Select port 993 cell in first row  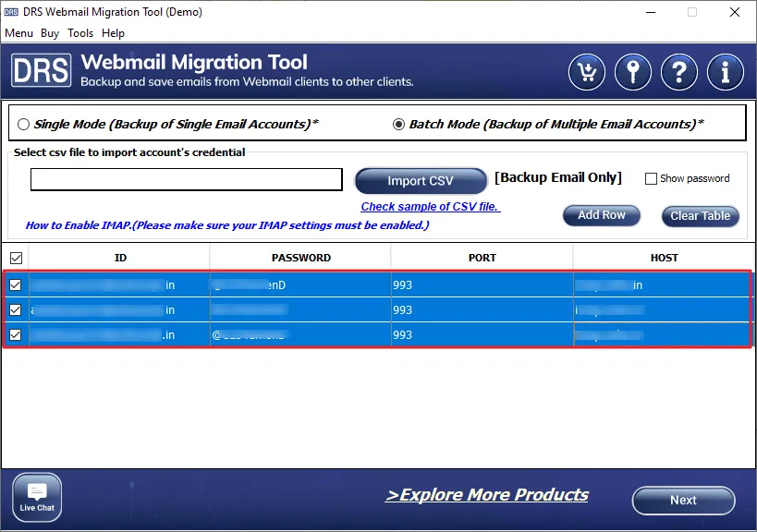pyautogui.click(x=482, y=284)
